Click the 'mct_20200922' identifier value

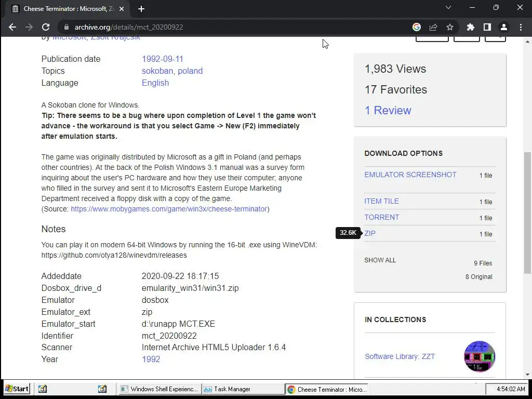click(x=169, y=336)
